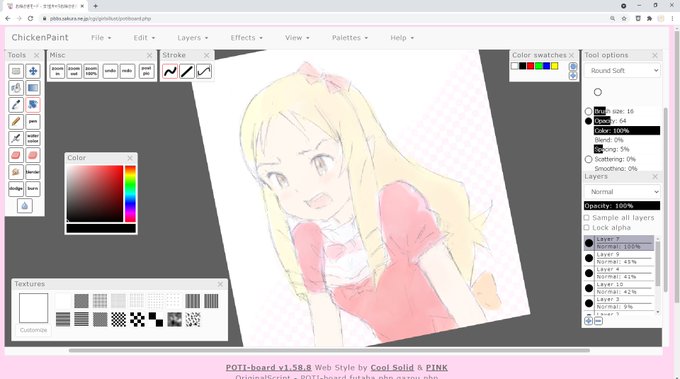Open the POTI-board v1.58.8 link

[268, 367]
